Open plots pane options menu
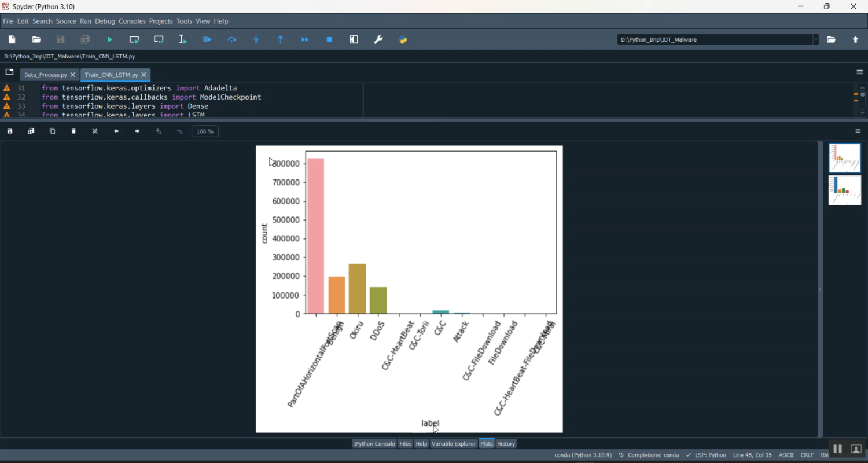Viewport: 868px width, 463px height. (858, 131)
